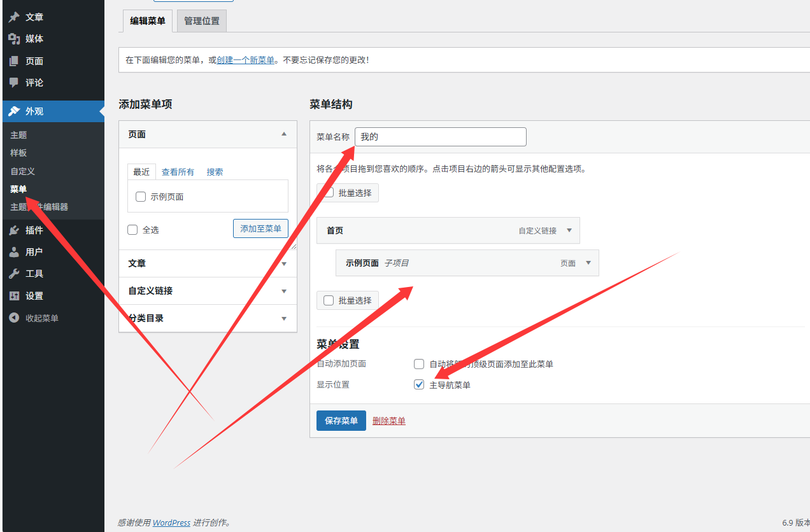
Task: Click the 页面 pages icon in sidebar
Action: pyautogui.click(x=14, y=61)
